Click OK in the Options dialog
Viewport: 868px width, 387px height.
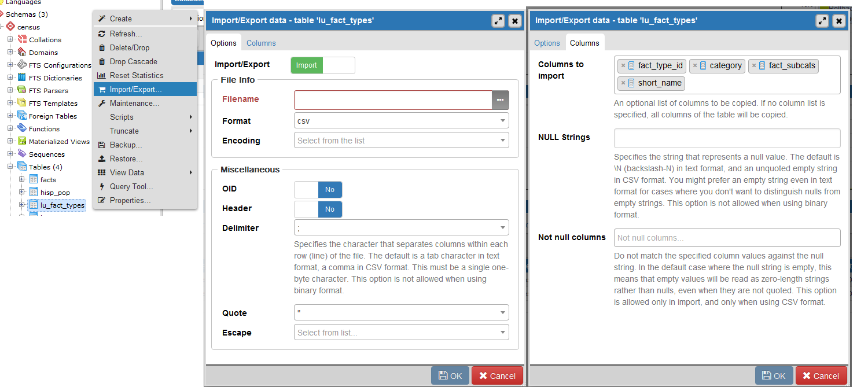[450, 376]
